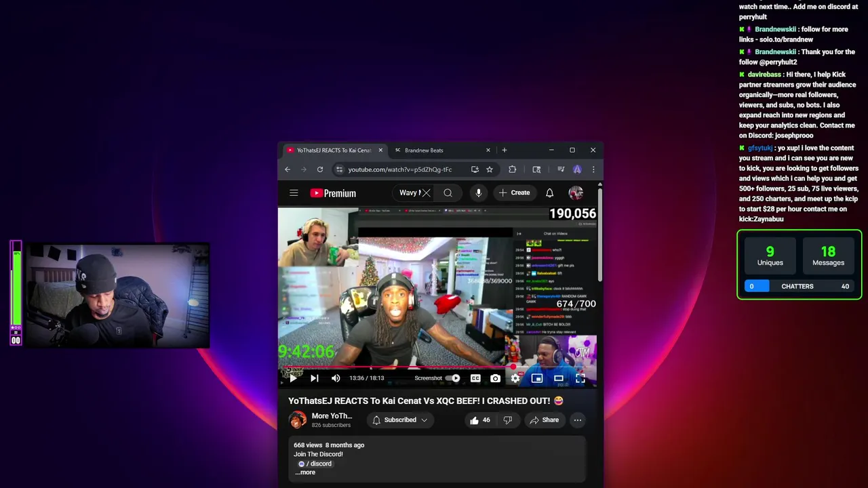Click davirebass username in chat
The image size is (868, 488).
[x=764, y=75]
